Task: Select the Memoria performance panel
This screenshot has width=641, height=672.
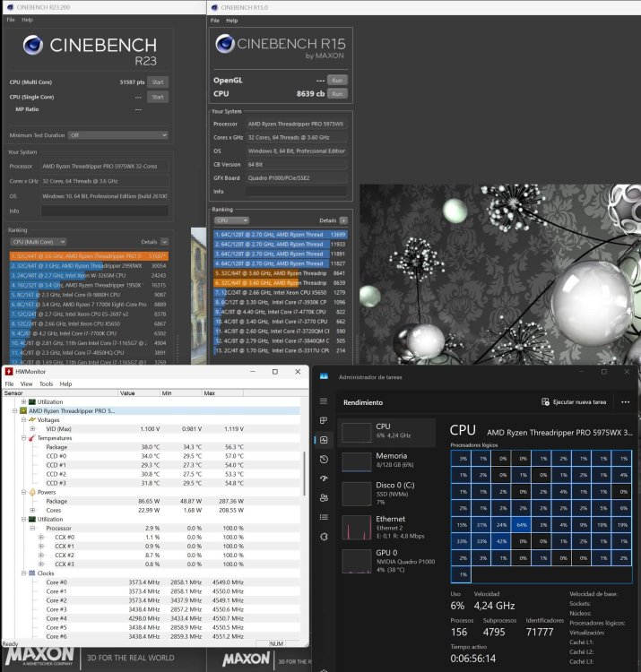Action: pyautogui.click(x=386, y=461)
